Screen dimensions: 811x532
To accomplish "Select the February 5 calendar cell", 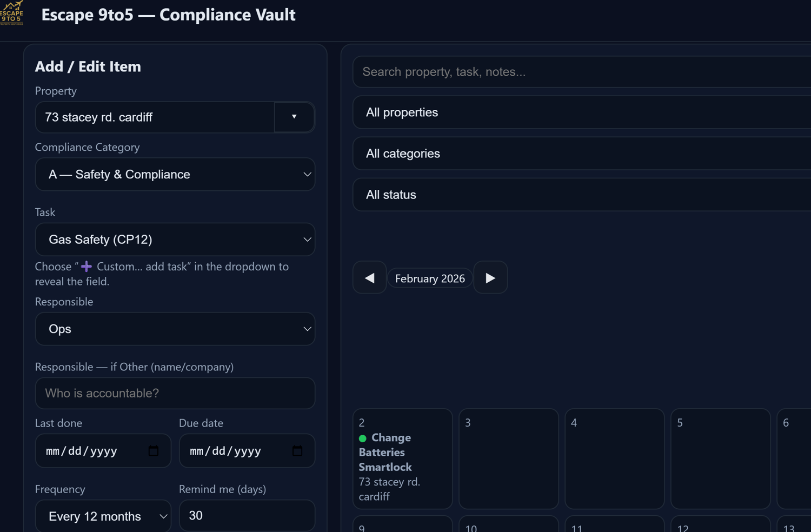I will [721, 458].
